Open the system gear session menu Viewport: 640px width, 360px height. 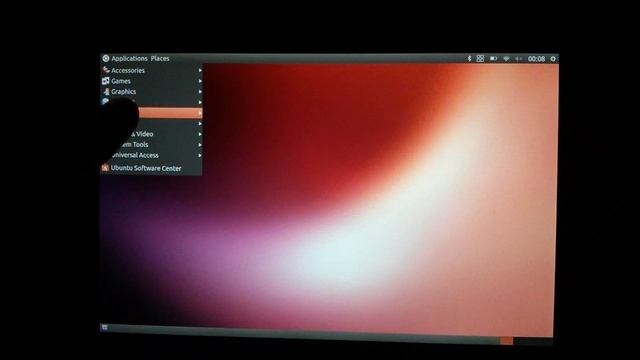[553, 59]
